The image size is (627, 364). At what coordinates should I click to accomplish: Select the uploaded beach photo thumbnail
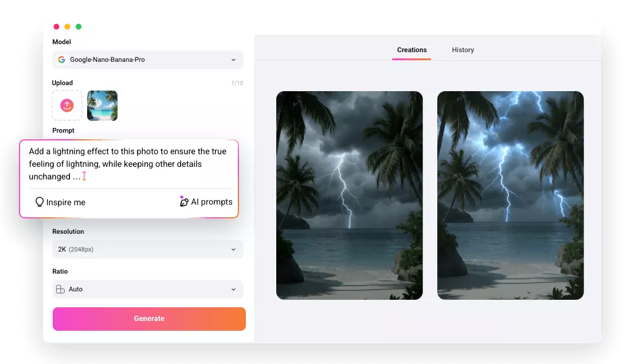[102, 105]
